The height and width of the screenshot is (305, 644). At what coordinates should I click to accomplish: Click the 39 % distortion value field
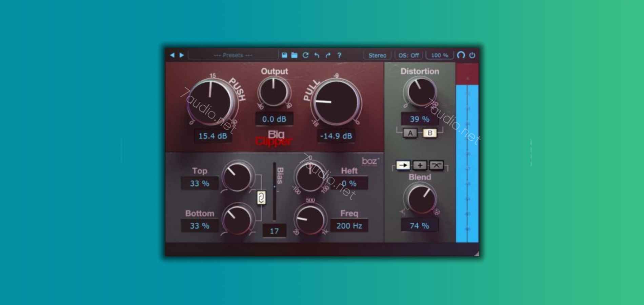coord(420,119)
